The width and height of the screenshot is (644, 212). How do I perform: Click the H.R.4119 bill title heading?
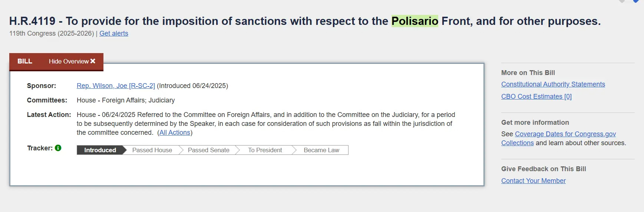305,21
